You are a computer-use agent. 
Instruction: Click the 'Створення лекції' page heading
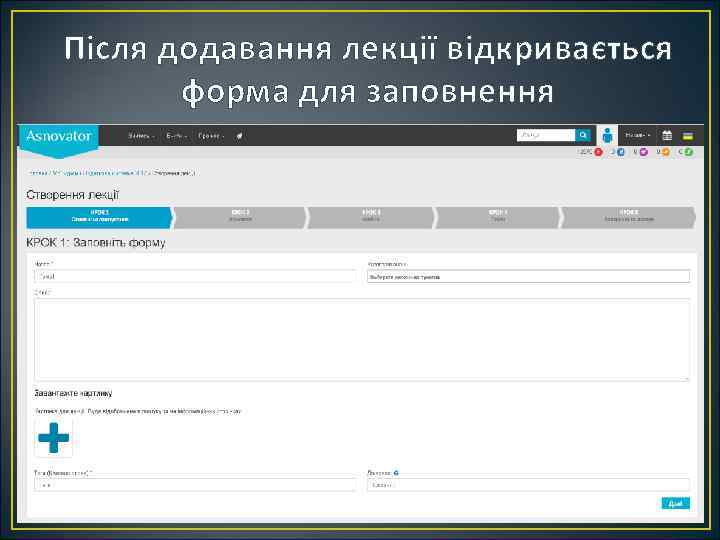[73, 195]
